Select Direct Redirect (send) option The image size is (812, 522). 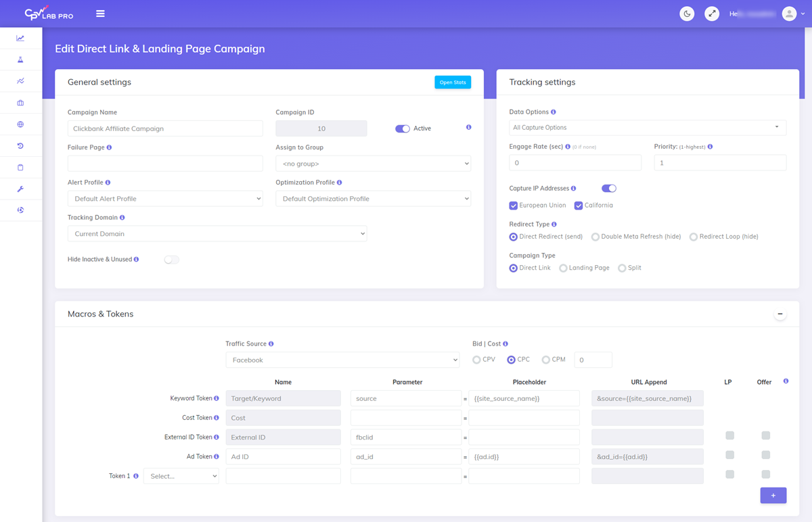click(x=514, y=237)
